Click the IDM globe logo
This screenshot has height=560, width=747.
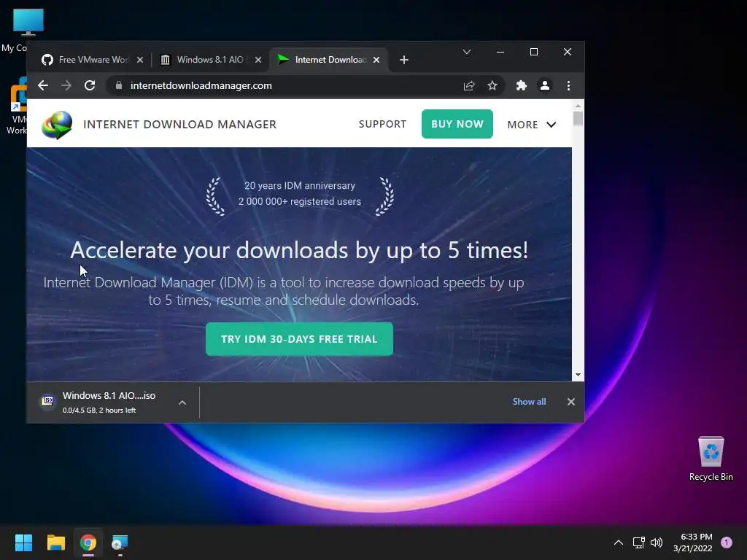pos(57,124)
